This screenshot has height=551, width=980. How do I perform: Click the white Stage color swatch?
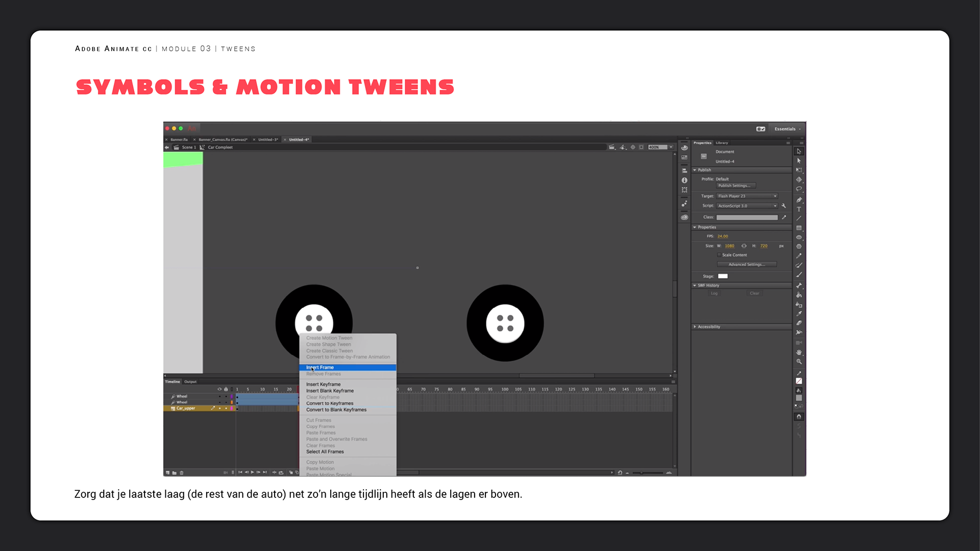723,276
